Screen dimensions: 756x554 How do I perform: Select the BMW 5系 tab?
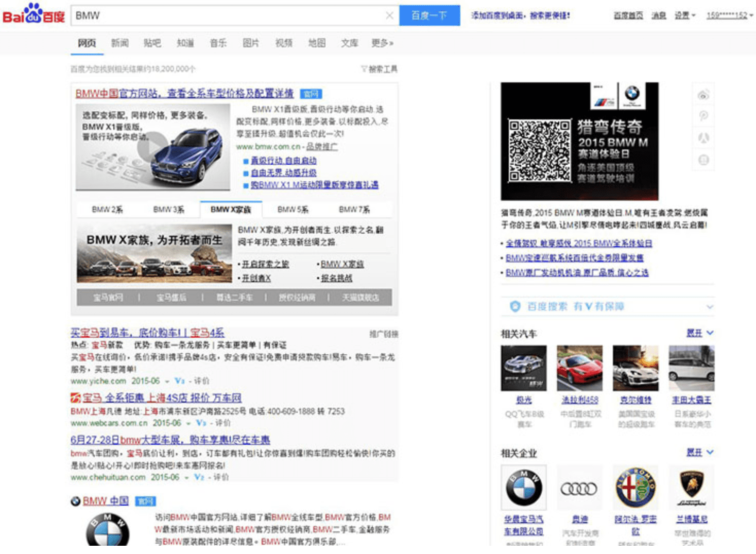tap(293, 210)
